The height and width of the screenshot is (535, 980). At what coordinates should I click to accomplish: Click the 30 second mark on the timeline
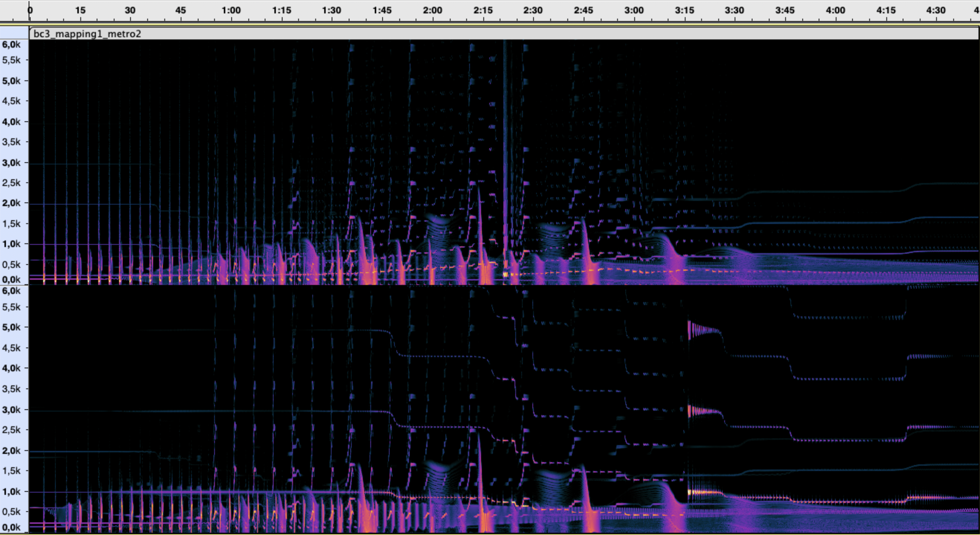click(130, 10)
